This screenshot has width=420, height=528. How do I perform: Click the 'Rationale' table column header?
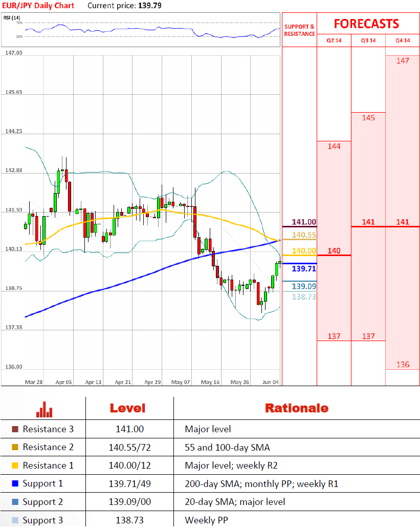tap(297, 409)
